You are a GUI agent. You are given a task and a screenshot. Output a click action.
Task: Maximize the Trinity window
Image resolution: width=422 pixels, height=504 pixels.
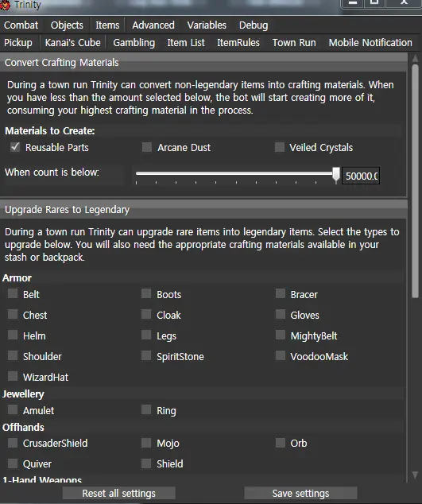(x=374, y=3)
